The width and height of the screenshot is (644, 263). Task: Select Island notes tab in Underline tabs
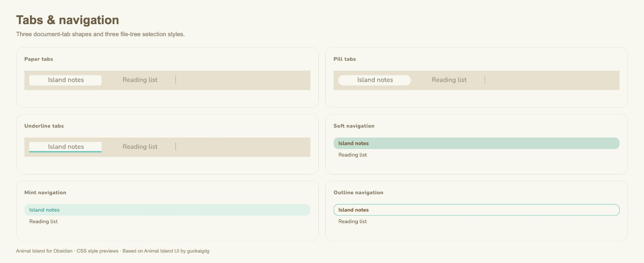(65, 147)
